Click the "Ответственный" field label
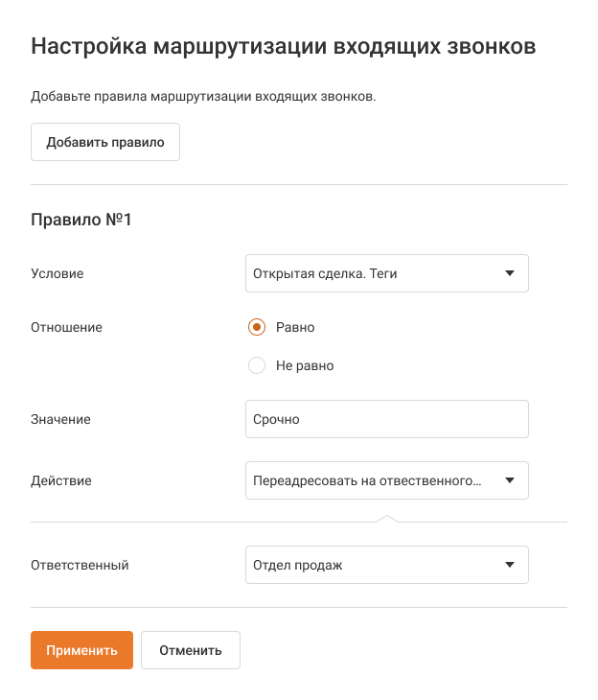The height and width of the screenshot is (700, 598). [80, 565]
